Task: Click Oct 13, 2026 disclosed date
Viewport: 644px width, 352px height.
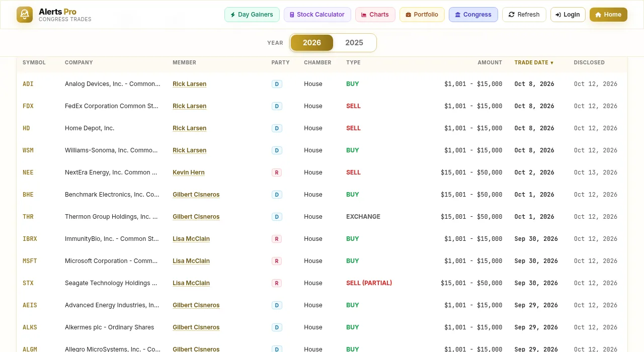Action: (x=596, y=172)
